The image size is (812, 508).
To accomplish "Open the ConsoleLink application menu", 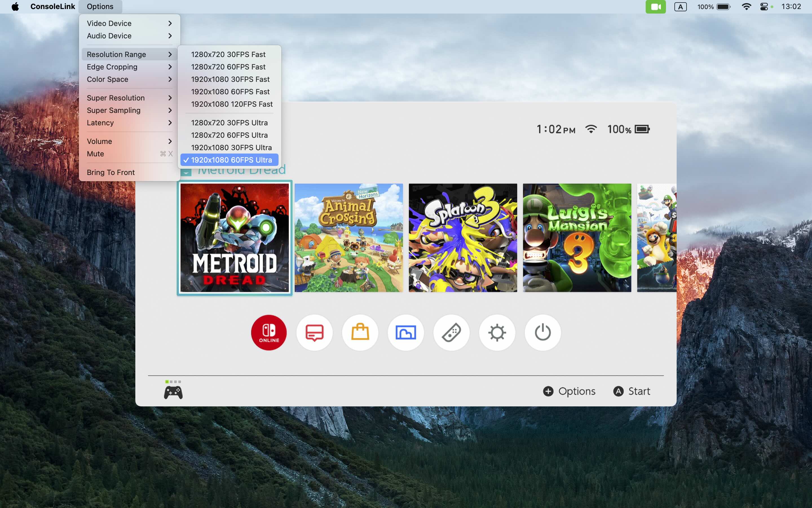I will (53, 6).
